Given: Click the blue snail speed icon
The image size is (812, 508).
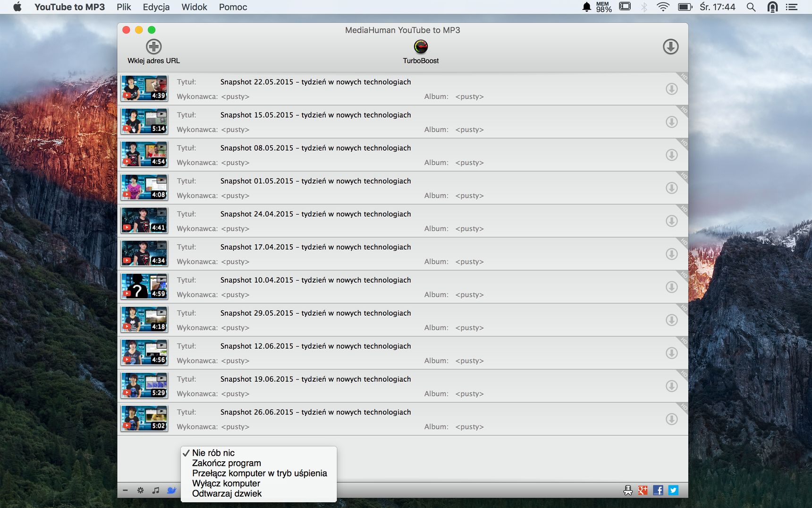Looking at the screenshot, I should point(171,491).
